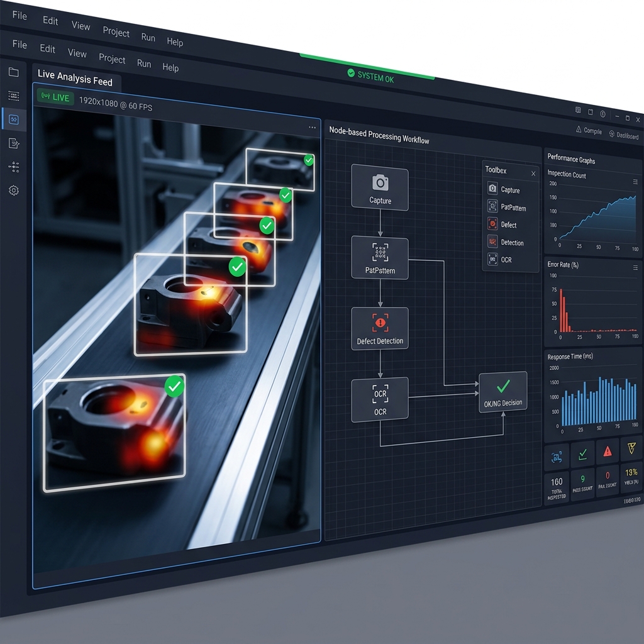
Task: Select the Defect Detection workflow node
Action: (x=380, y=328)
